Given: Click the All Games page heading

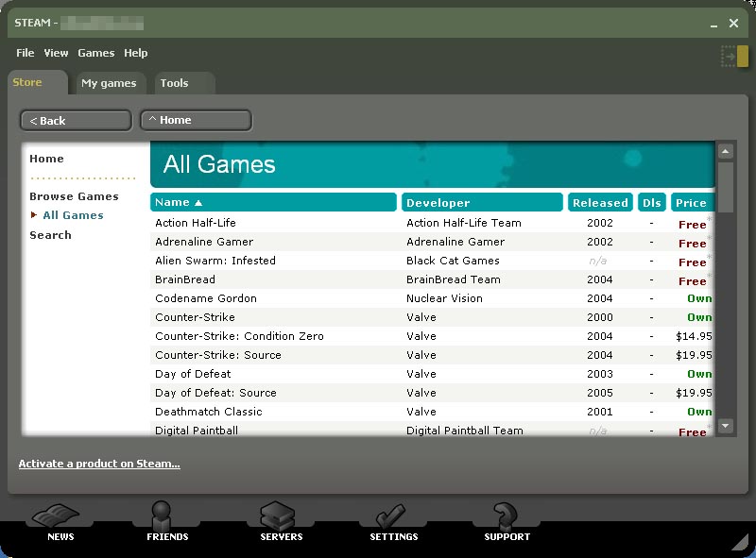Looking at the screenshot, I should click(x=219, y=164).
